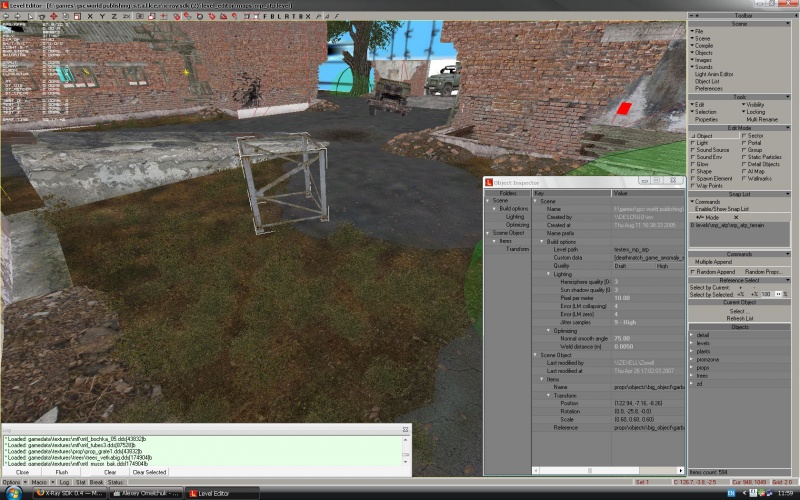The height and width of the screenshot is (500, 800).
Task: Switch to Front view with F button
Action: [255, 17]
